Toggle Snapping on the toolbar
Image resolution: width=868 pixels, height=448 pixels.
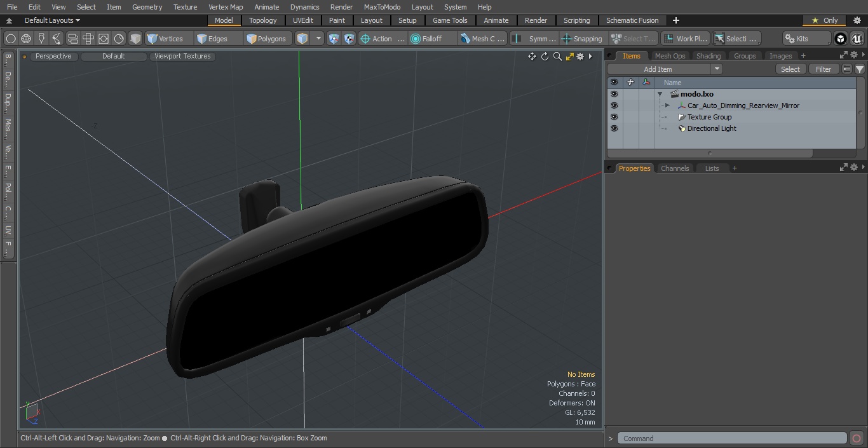[582, 39]
